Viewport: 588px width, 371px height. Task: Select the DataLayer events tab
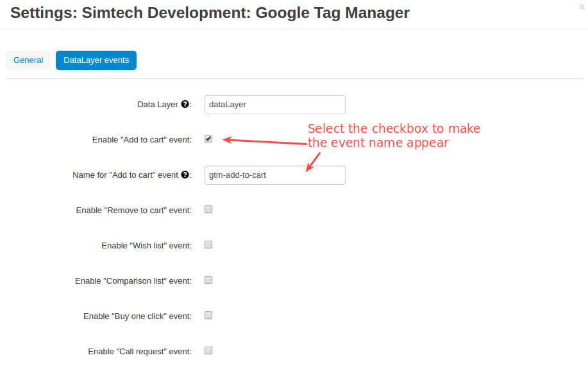coord(96,60)
